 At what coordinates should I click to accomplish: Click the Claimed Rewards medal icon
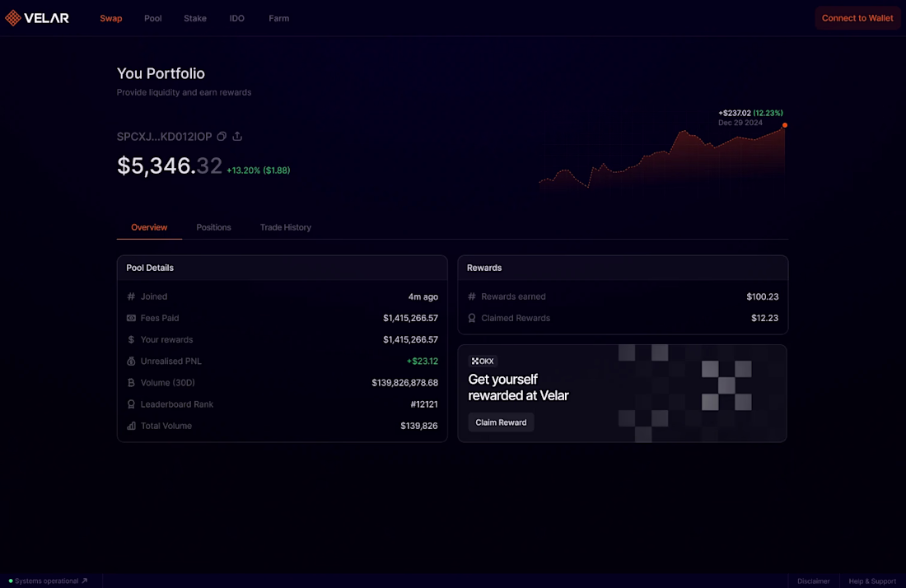pyautogui.click(x=471, y=318)
